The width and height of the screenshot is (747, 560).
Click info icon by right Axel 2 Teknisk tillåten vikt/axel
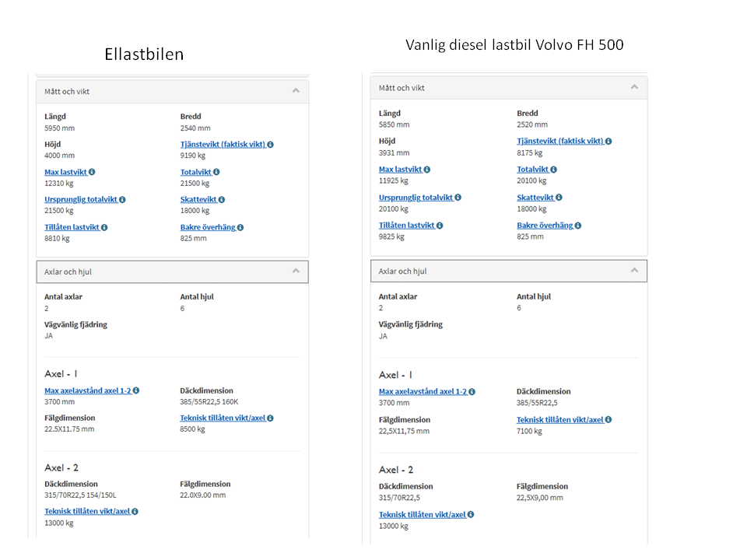[x=471, y=515]
